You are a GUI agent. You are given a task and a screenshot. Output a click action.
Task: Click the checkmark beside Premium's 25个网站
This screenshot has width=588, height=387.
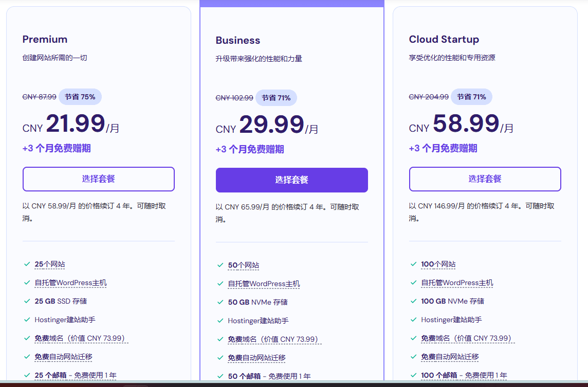pyautogui.click(x=27, y=264)
